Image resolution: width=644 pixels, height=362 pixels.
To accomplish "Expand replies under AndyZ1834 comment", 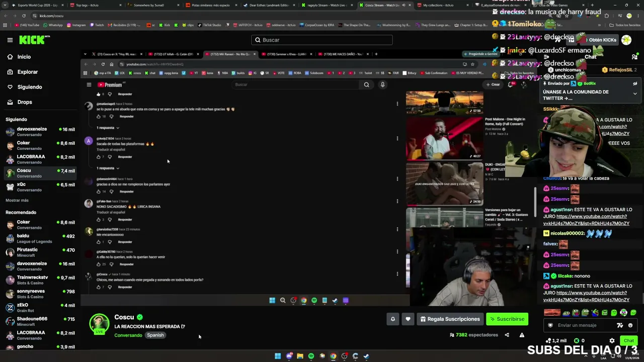I will click(x=108, y=168).
